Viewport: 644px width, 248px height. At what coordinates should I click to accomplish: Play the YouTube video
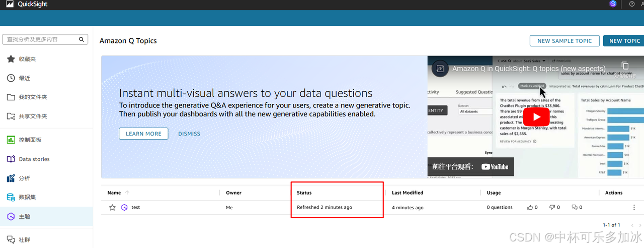click(x=537, y=117)
